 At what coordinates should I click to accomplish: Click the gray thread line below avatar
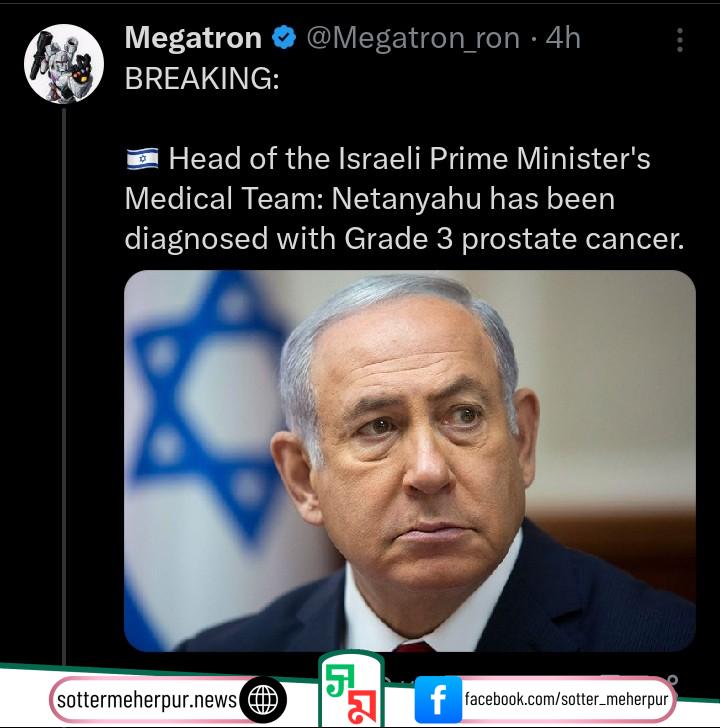(64, 386)
